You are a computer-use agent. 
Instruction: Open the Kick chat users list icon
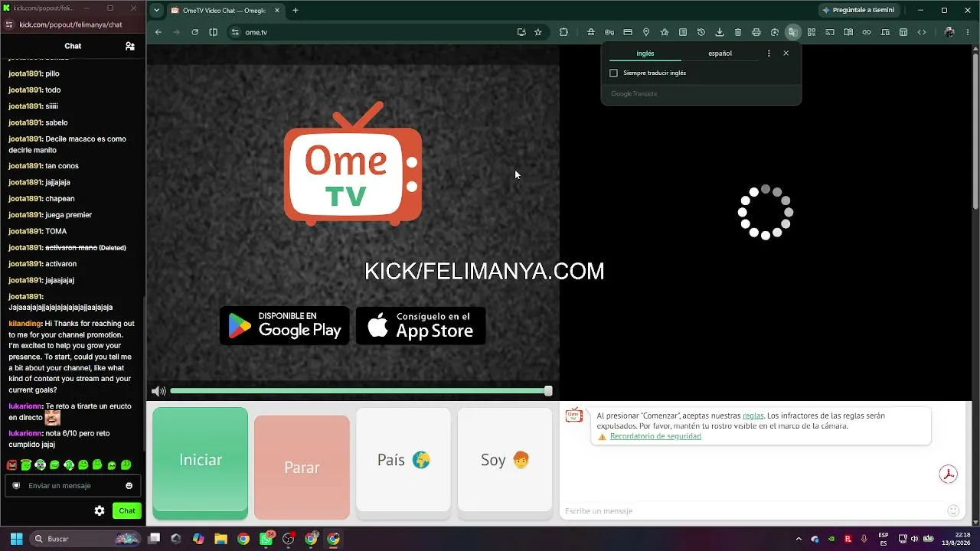tap(130, 46)
